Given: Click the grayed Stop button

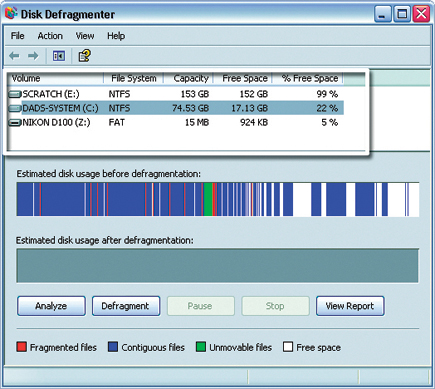Looking at the screenshot, I should coord(275,306).
